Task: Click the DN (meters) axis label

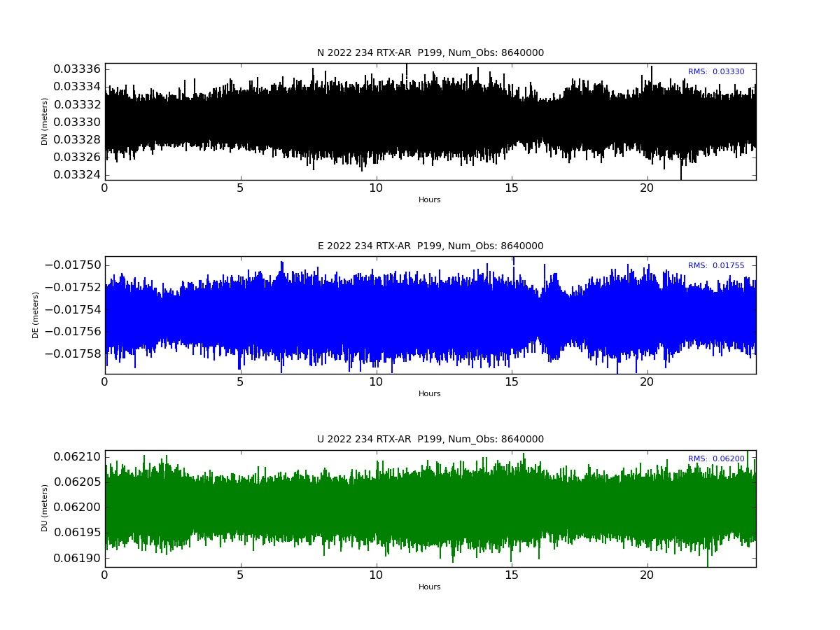Action: [45, 121]
